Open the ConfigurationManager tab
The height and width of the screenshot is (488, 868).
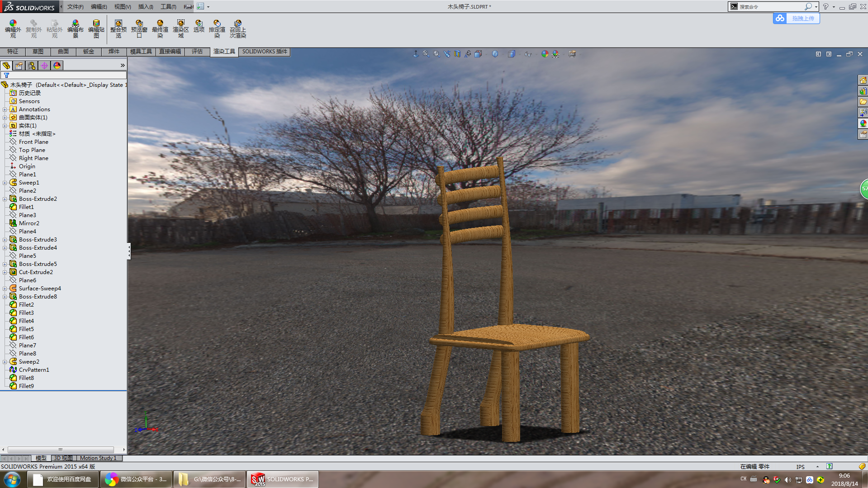(32, 66)
